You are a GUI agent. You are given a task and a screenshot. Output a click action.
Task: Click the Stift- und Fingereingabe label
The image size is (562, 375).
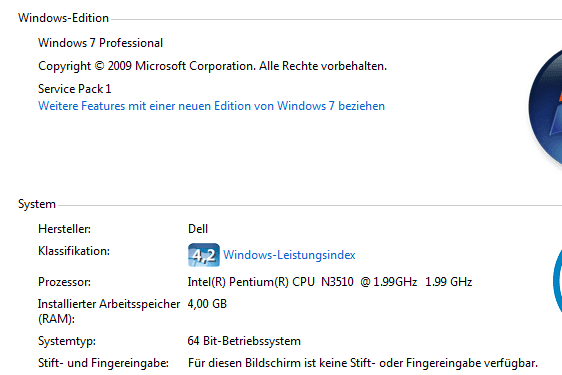[x=103, y=363]
